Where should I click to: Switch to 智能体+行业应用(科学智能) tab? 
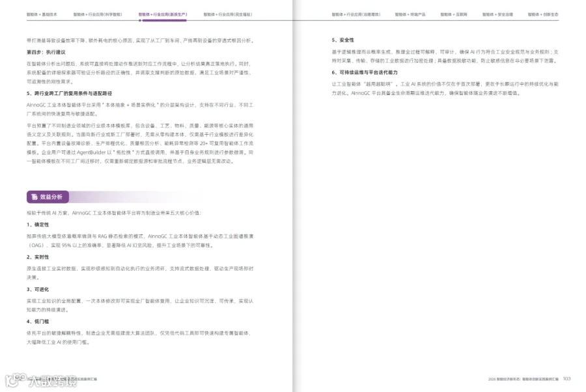click(x=98, y=14)
